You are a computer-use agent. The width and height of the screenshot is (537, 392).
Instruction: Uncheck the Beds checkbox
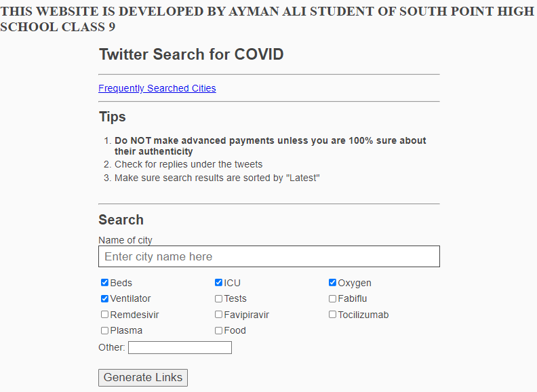click(x=104, y=283)
